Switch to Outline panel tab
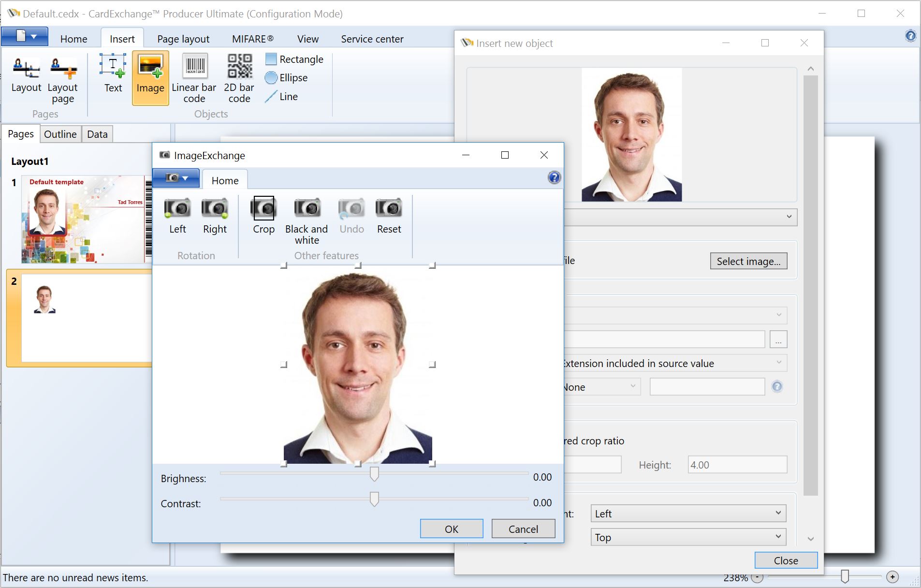Image resolution: width=921 pixels, height=588 pixels. pyautogui.click(x=60, y=134)
